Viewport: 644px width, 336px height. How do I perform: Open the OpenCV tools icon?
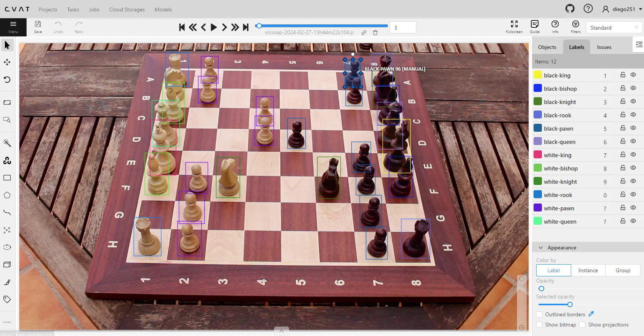click(7, 160)
